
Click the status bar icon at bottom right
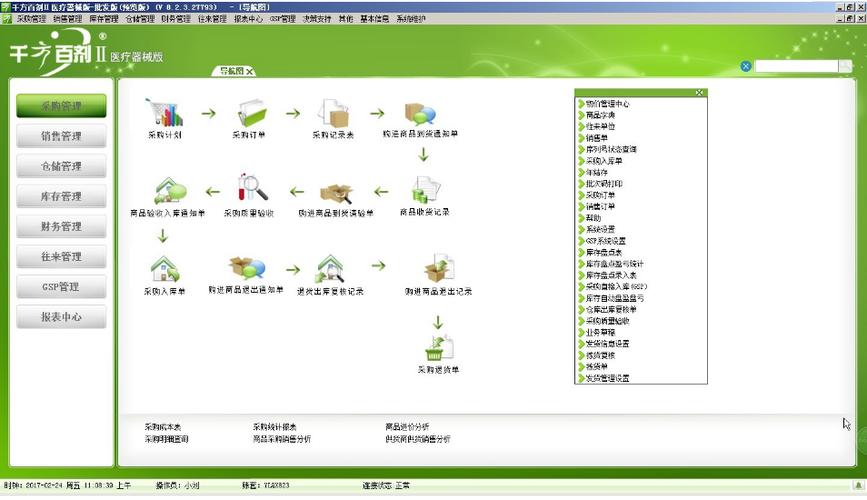(858, 486)
